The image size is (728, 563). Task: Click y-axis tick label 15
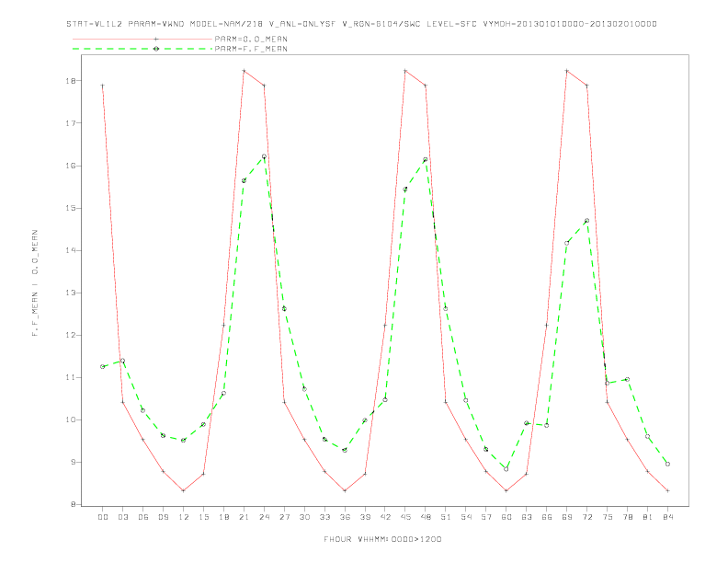point(73,208)
